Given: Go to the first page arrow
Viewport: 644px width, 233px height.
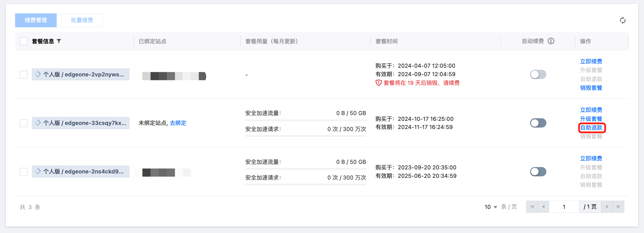Looking at the screenshot, I should click(x=532, y=207).
